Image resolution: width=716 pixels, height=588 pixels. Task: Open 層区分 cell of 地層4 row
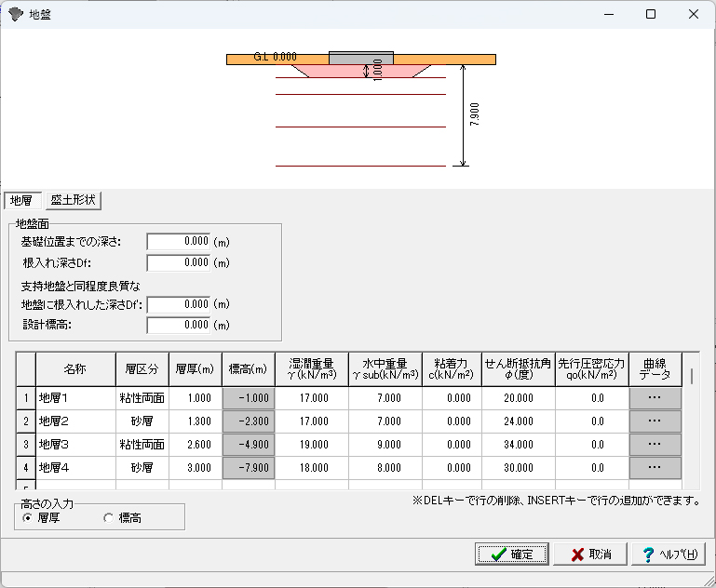[x=142, y=468]
